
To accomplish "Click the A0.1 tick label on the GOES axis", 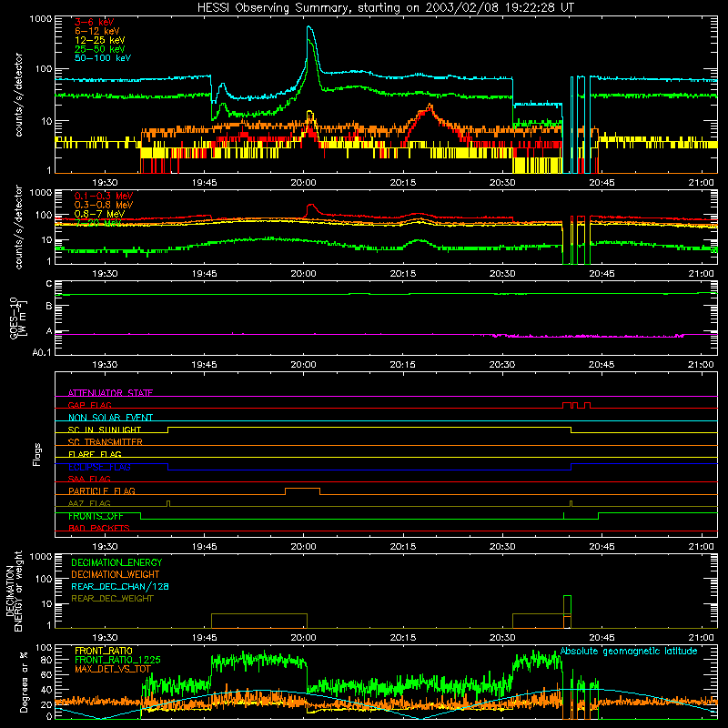I will pos(42,353).
